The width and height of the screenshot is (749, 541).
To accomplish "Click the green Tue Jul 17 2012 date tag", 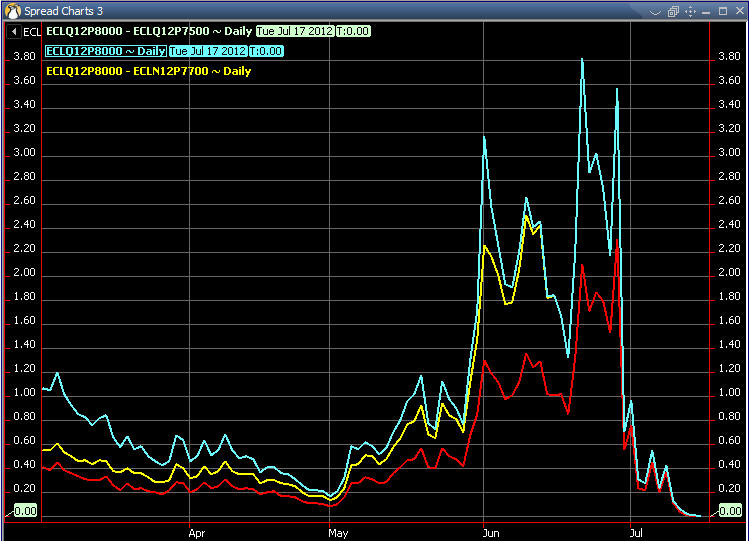I will coord(295,32).
